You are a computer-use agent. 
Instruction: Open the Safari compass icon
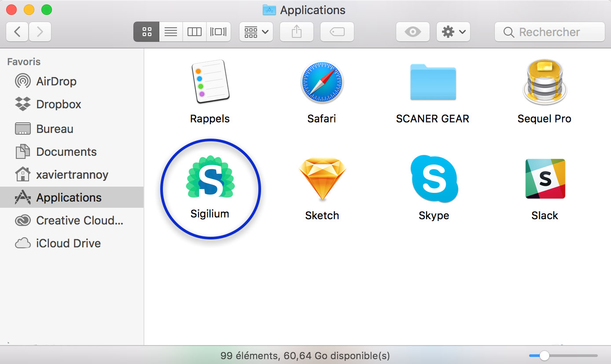322,82
